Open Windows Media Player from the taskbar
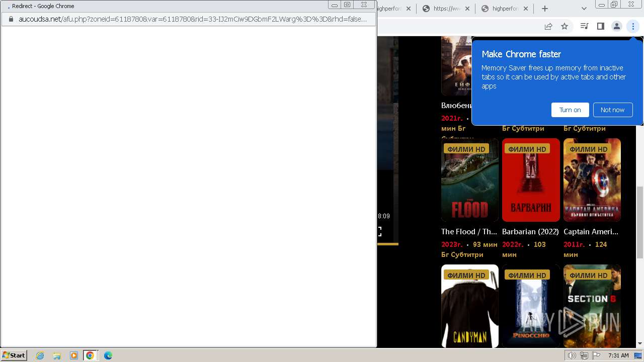Image resolution: width=644 pixels, height=362 pixels. 73,355
